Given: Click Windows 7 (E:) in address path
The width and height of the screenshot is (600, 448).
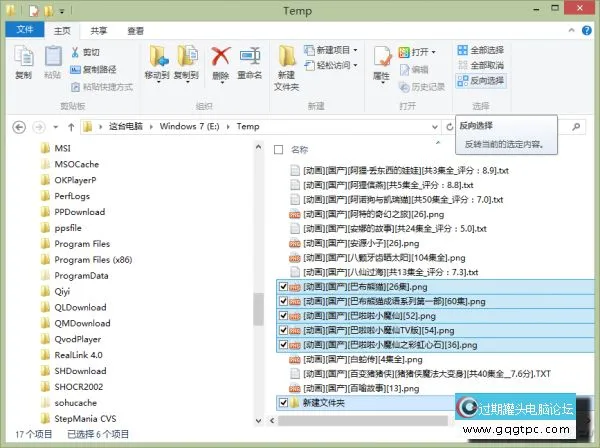Looking at the screenshot, I should click(189, 126).
